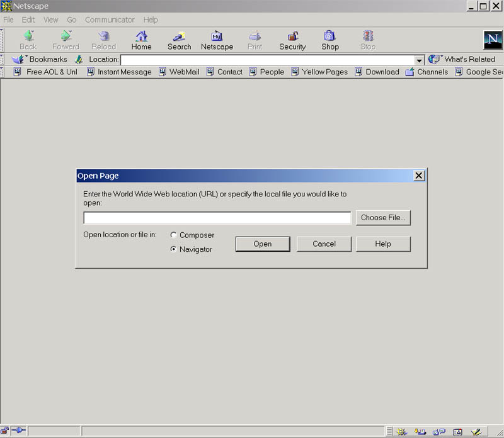Open the Go menu
The width and height of the screenshot is (504, 438).
tap(72, 20)
